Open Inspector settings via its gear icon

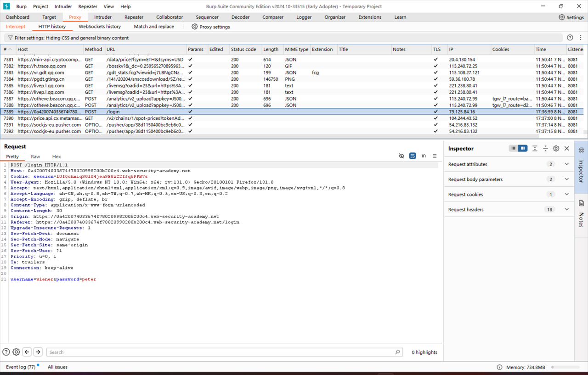[x=556, y=148]
